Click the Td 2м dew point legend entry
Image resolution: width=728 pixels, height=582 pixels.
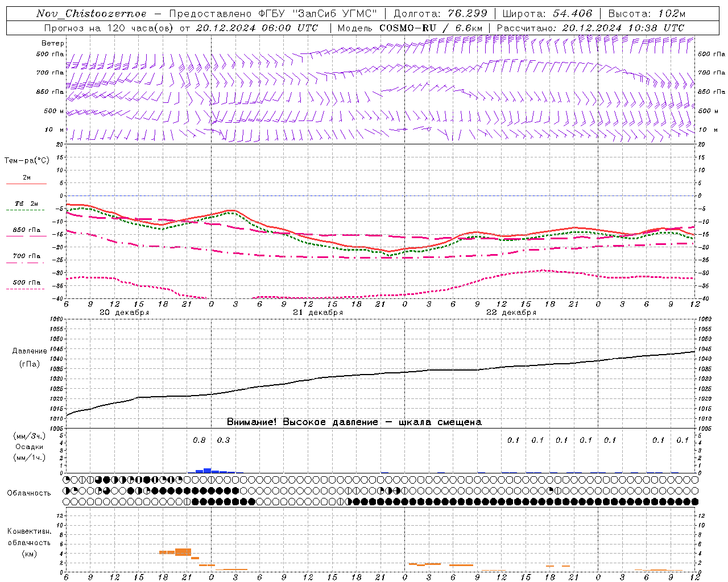pos(26,203)
